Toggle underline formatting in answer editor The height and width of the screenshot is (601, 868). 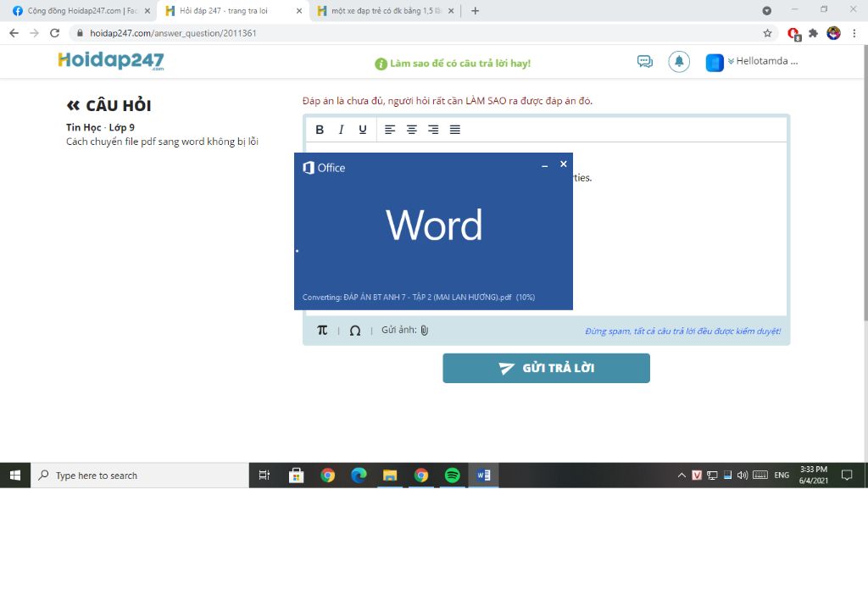pyautogui.click(x=363, y=130)
